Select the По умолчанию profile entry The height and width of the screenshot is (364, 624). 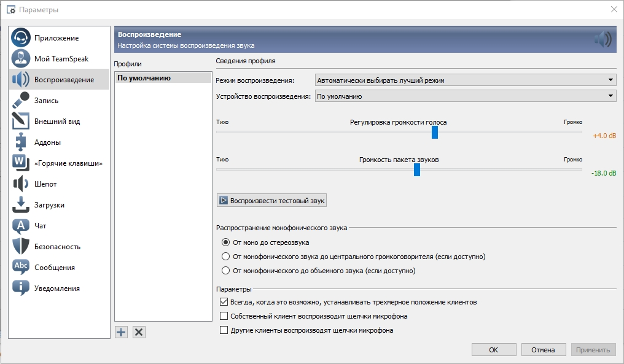144,78
